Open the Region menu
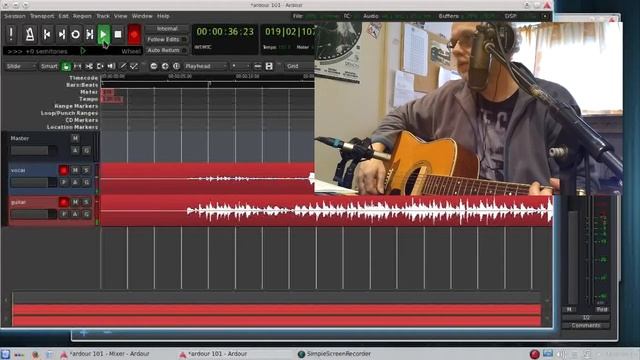 [82, 16]
